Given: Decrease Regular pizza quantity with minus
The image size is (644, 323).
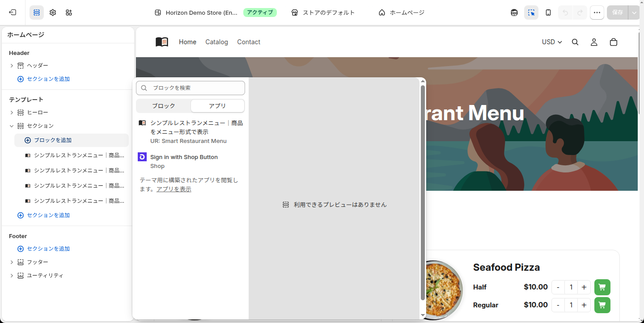Looking at the screenshot, I should pyautogui.click(x=558, y=305).
